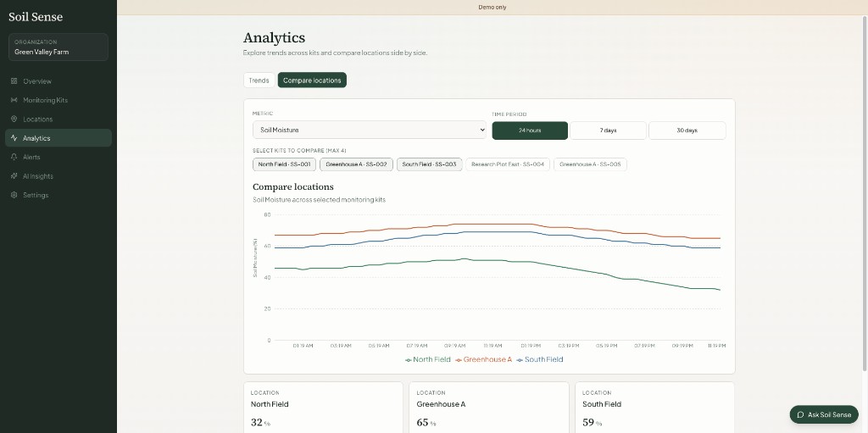Screen dimensions: 868x433
Task: Select the 7 days time period
Action: [608, 130]
